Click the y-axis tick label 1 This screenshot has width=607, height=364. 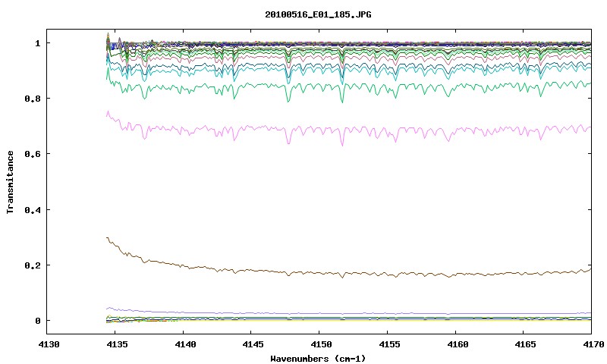tap(37, 43)
